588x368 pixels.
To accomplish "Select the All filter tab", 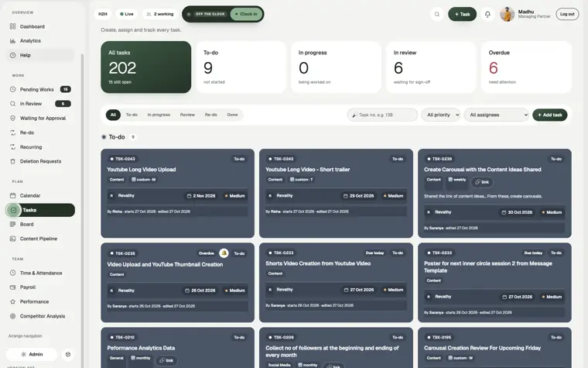I will coord(113,115).
